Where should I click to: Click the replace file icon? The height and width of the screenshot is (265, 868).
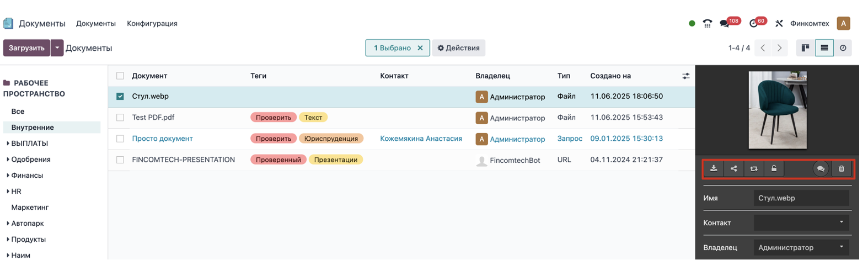753,169
